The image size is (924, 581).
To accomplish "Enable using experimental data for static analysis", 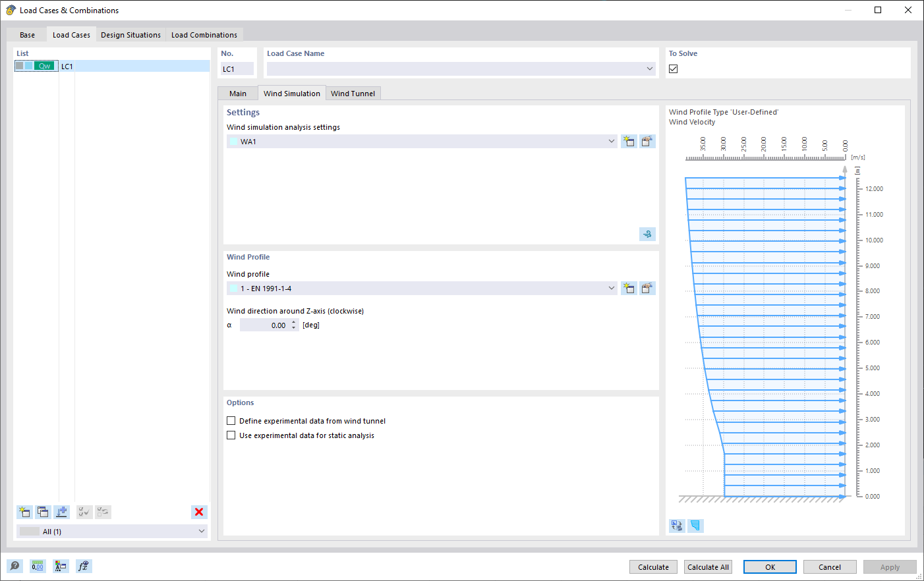I will pyautogui.click(x=231, y=435).
